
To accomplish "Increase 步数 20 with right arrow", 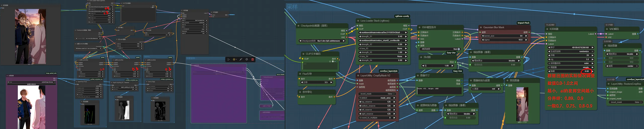I will coord(592,55).
